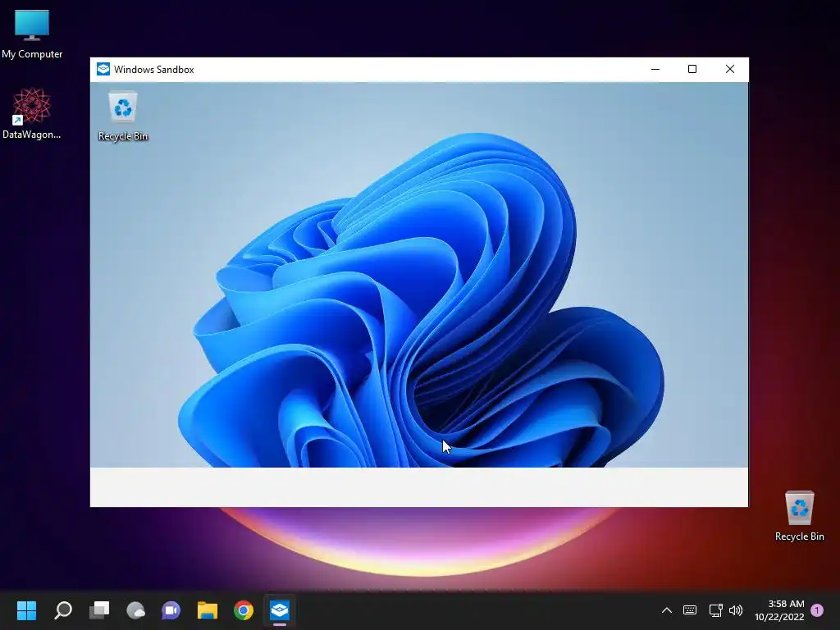Maximize the Windows Sandbox window
The height and width of the screenshot is (630, 840).
(x=692, y=69)
